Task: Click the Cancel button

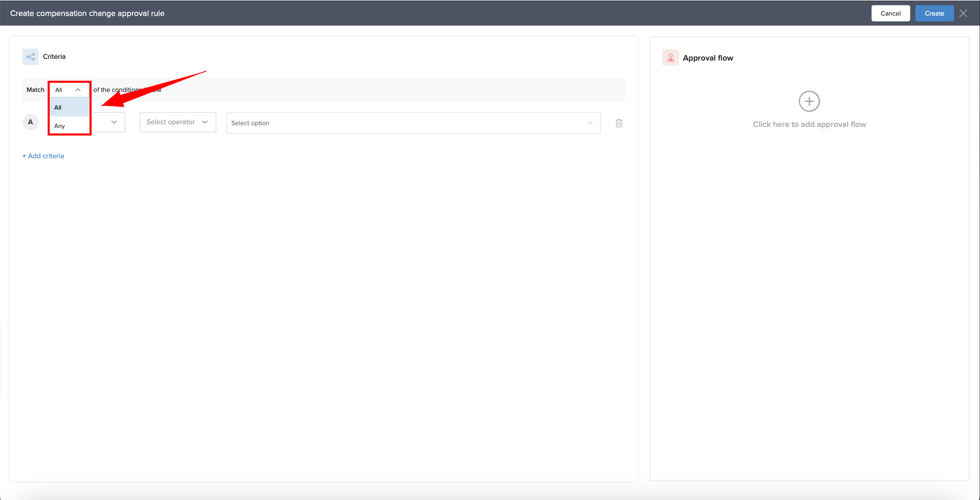Action: pyautogui.click(x=890, y=13)
